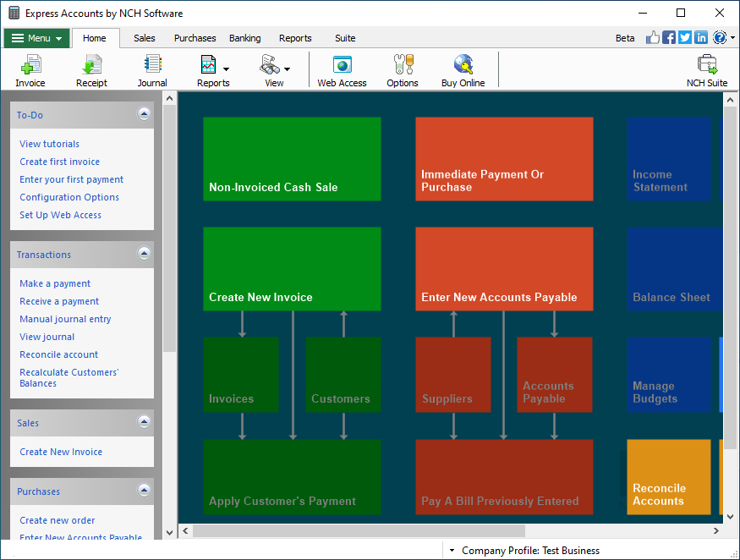Image resolution: width=740 pixels, height=560 pixels.
Task: Click the LinkedIn icon near Beta
Action: 701,37
